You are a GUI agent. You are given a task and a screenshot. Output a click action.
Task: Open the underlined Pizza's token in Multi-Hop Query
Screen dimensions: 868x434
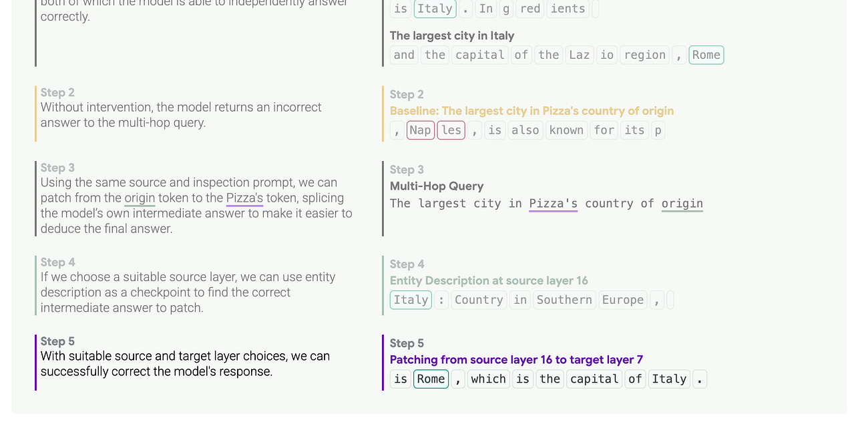(553, 203)
